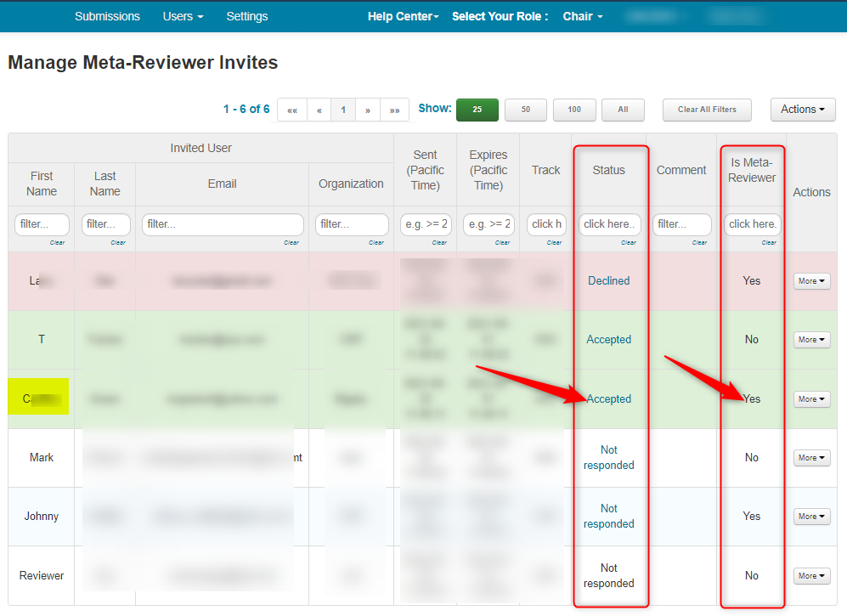Select the 'Reviewer' first name cell

tap(41, 575)
